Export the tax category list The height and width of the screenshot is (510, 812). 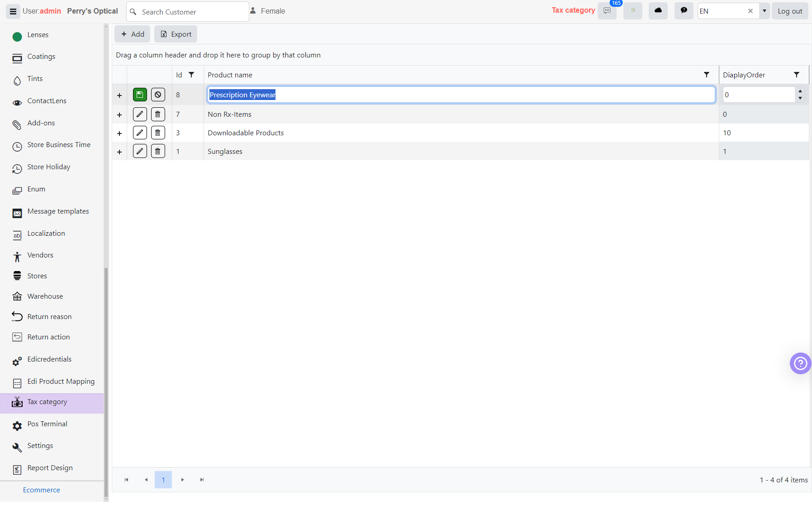(x=176, y=34)
